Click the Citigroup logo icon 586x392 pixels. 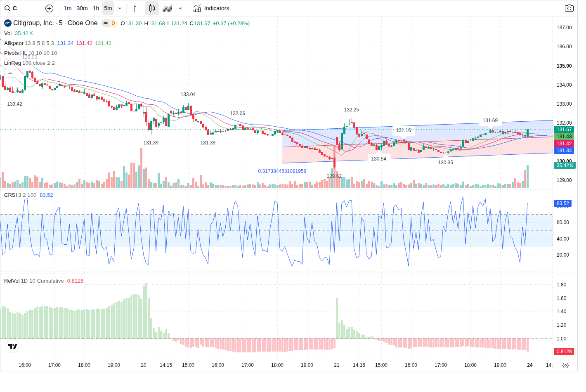click(8, 23)
